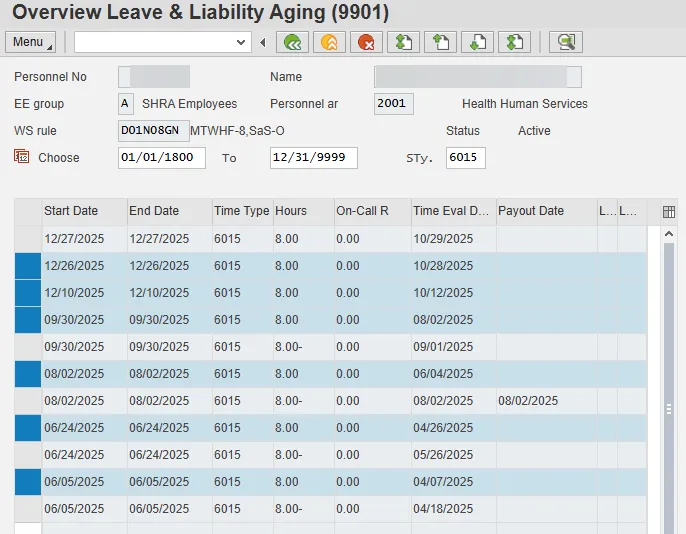
Task: Toggle row selector for 08/02/2025 with payout date
Action: point(28,401)
